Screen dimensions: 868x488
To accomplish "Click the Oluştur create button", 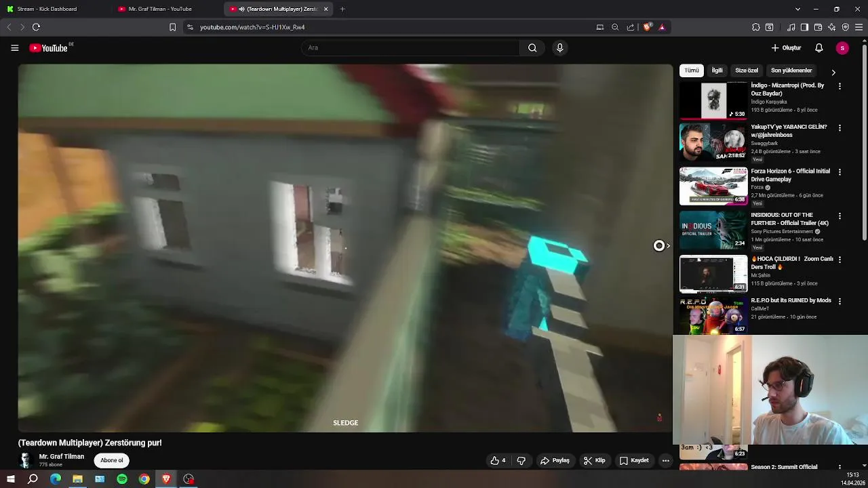I will 787,47.
